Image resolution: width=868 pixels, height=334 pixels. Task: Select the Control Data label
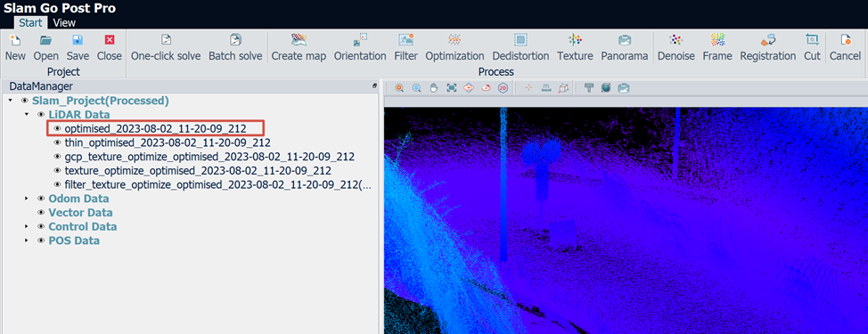pos(83,227)
